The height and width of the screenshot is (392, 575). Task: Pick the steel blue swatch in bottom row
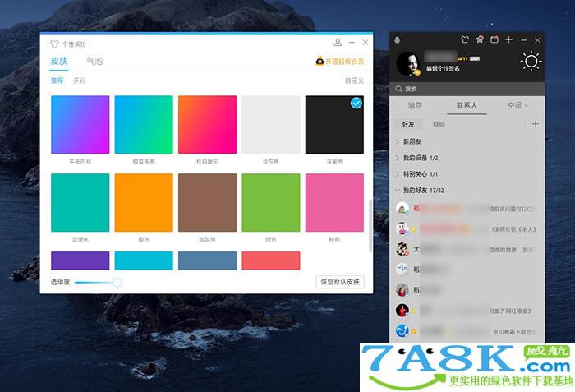tap(207, 261)
